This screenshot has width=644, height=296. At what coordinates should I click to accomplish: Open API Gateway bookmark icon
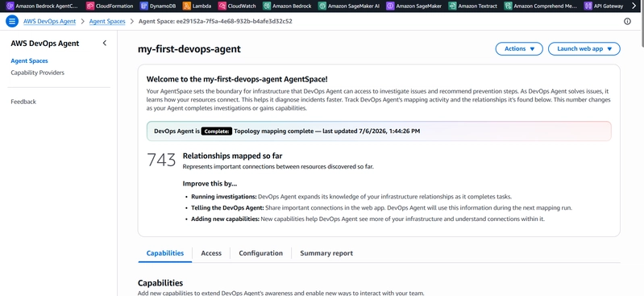click(588, 6)
